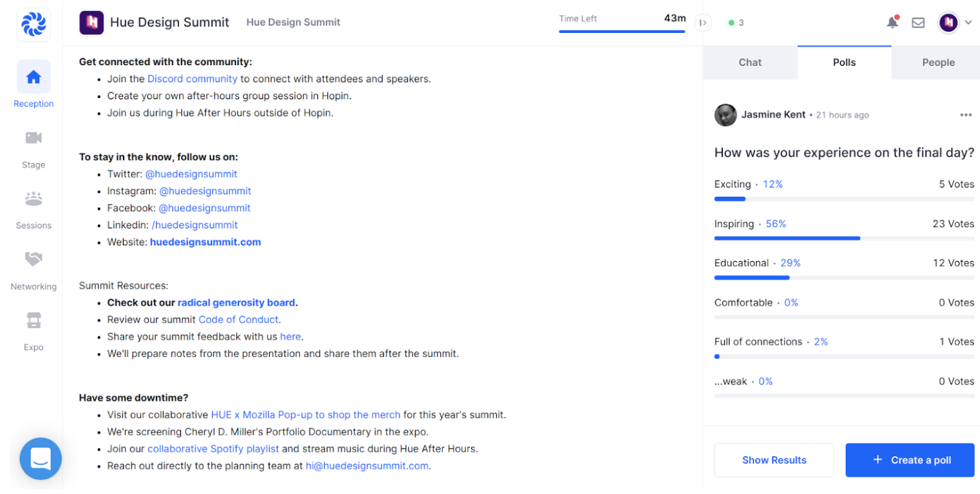Open the support chat bubble widget
This screenshot has width=980, height=494.
[40, 459]
